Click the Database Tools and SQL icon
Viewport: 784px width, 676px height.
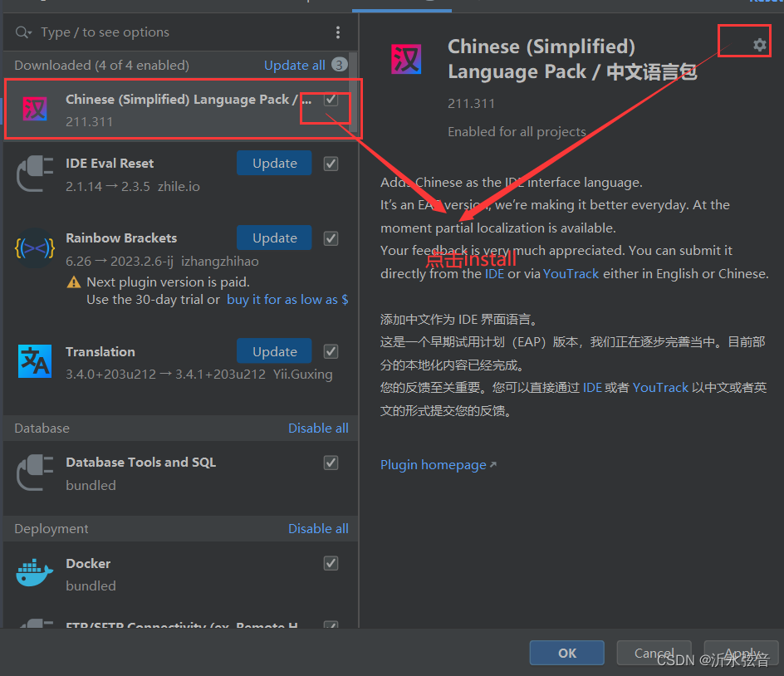coord(35,473)
